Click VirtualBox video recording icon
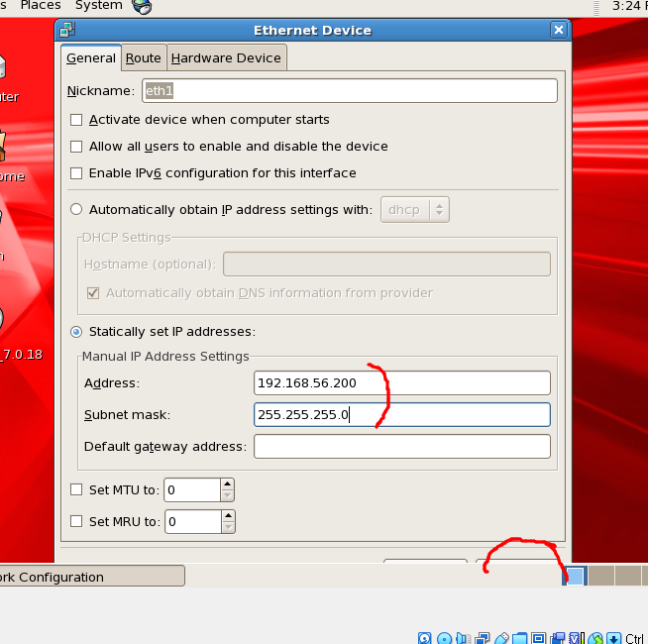 [558, 638]
